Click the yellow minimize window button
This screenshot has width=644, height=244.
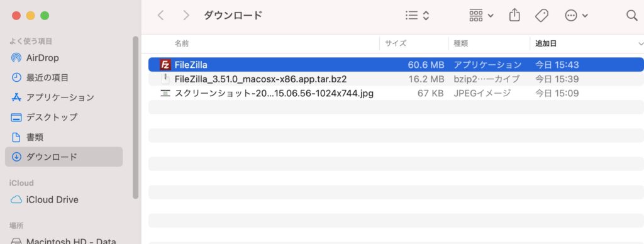click(x=30, y=16)
